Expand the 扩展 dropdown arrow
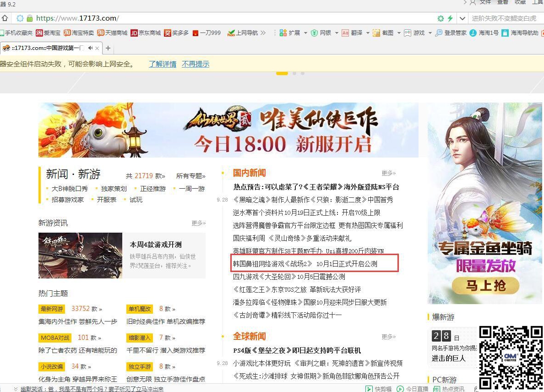544x392 pixels. 305,33
